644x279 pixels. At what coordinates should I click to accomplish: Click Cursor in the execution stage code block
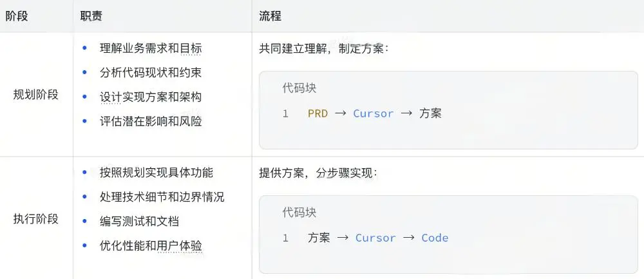(375, 238)
